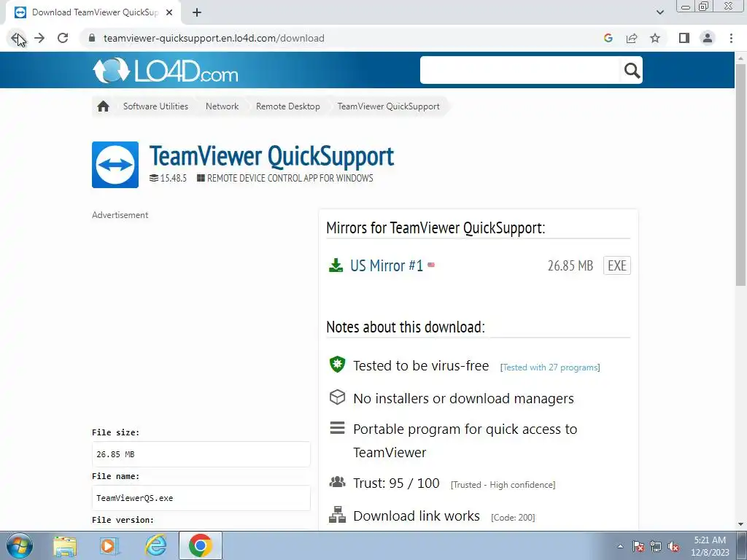Open the Chrome side panel
The width and height of the screenshot is (747, 560).
684,38
